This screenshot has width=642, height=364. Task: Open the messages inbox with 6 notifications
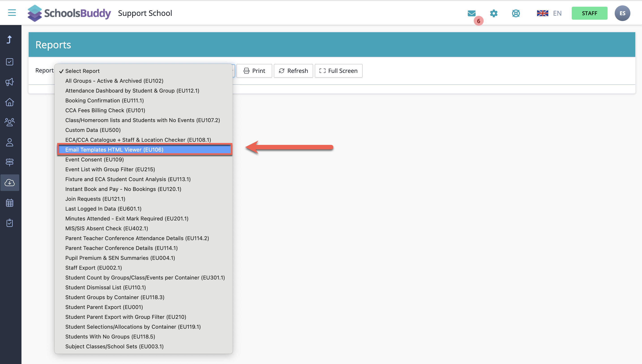(x=472, y=14)
